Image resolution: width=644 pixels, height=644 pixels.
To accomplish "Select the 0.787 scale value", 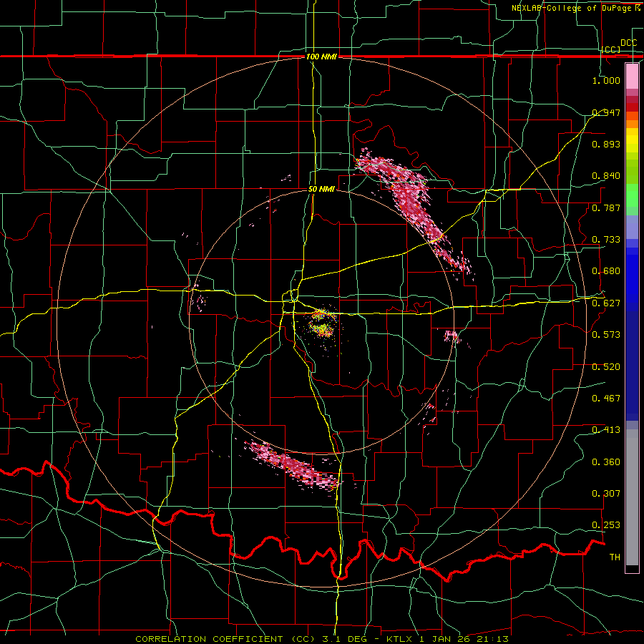I will [606, 208].
